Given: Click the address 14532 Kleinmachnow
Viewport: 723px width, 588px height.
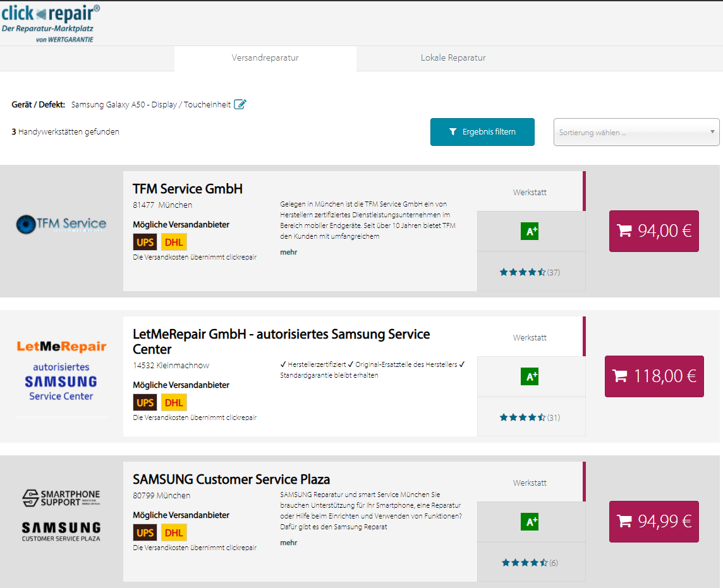Looking at the screenshot, I should [x=171, y=366].
